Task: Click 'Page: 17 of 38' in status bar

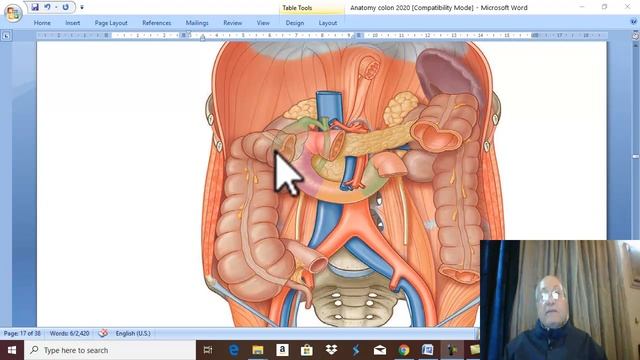Action: 22,333
